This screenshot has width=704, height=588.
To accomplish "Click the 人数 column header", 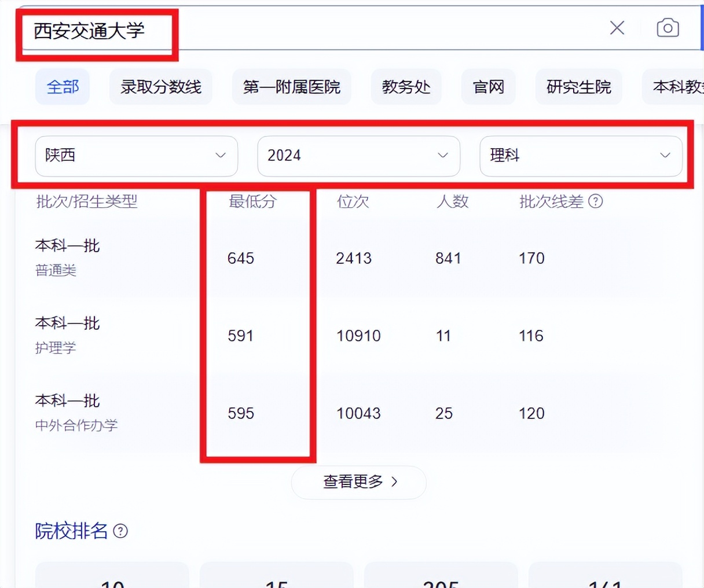I will (453, 201).
